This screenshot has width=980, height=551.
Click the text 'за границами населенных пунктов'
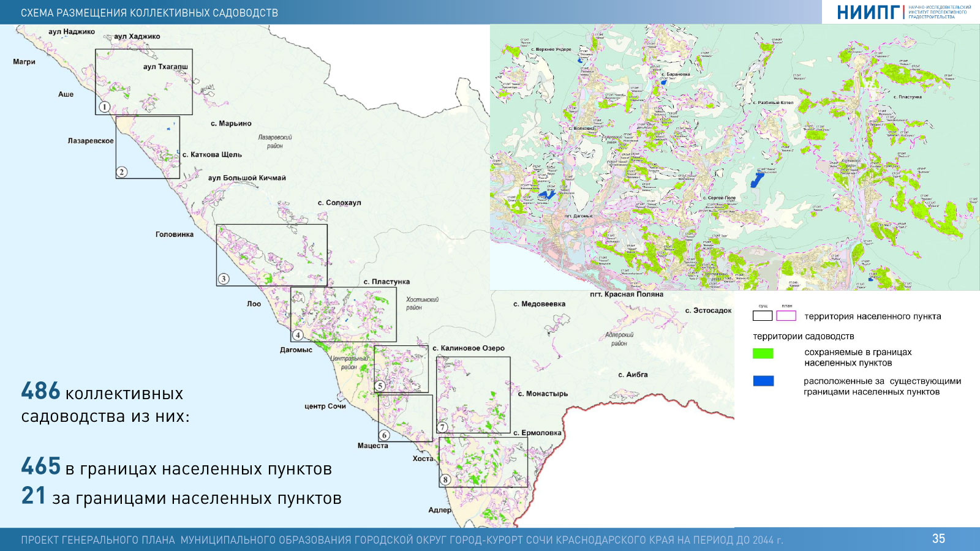(x=197, y=498)
